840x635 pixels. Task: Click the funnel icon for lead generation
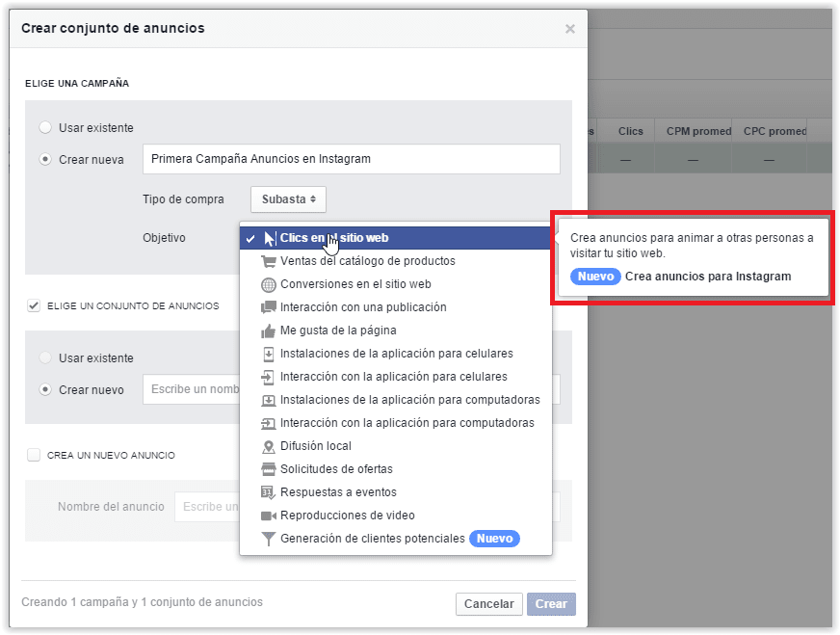(x=269, y=539)
